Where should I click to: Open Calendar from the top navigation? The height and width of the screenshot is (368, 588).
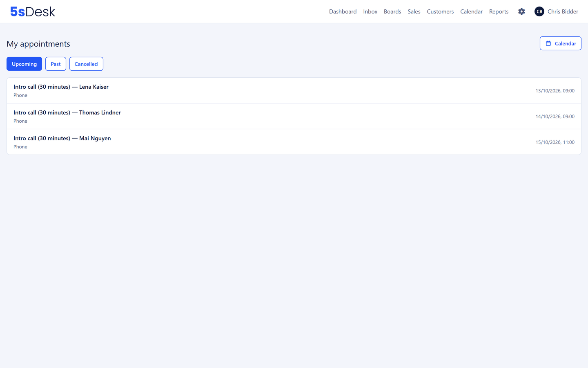[471, 11]
